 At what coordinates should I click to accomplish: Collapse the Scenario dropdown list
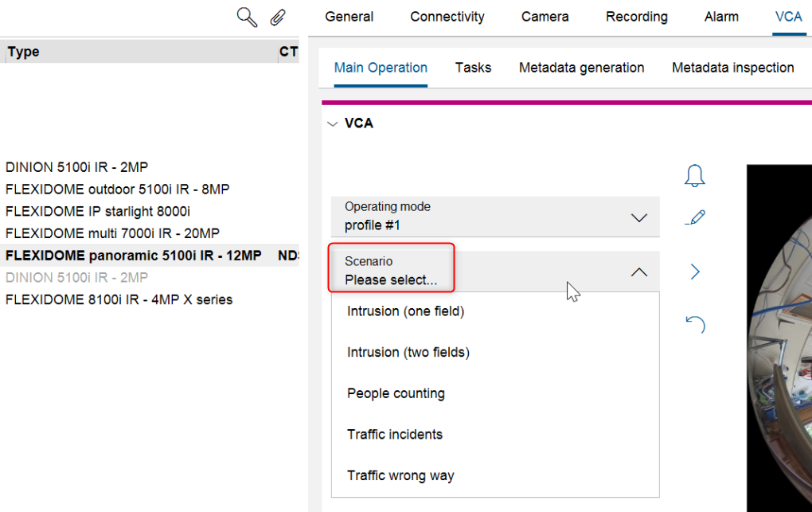click(638, 272)
